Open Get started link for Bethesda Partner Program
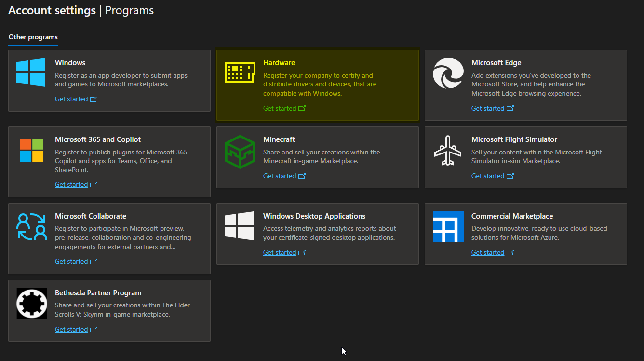This screenshot has width=644, height=361. tap(71, 330)
